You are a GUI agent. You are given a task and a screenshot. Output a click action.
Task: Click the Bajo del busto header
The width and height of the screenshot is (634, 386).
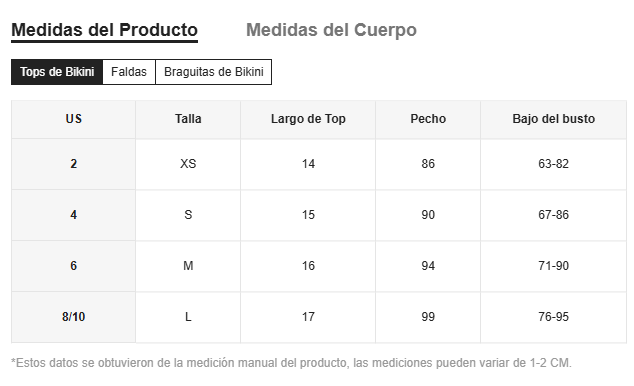(x=554, y=119)
